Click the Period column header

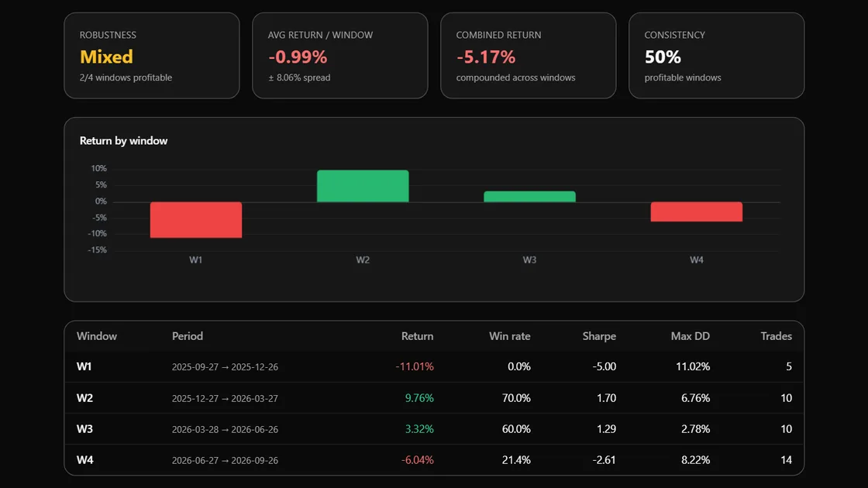(188, 336)
